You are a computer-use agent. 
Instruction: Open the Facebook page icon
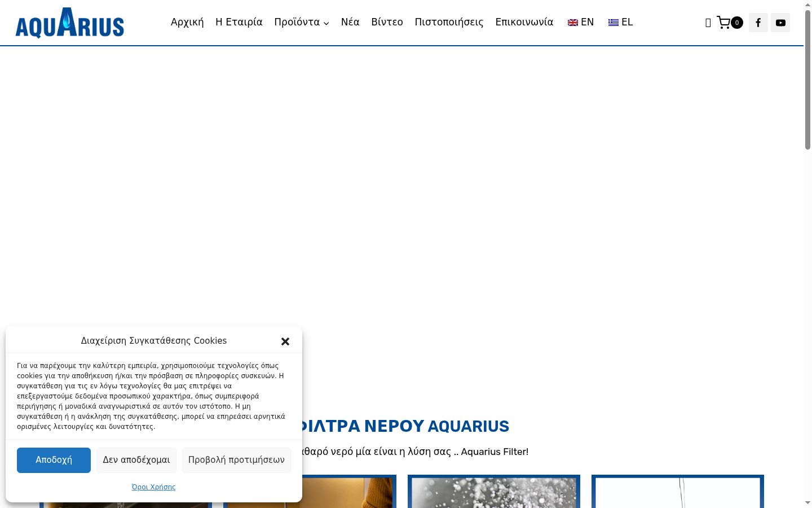[x=758, y=23]
